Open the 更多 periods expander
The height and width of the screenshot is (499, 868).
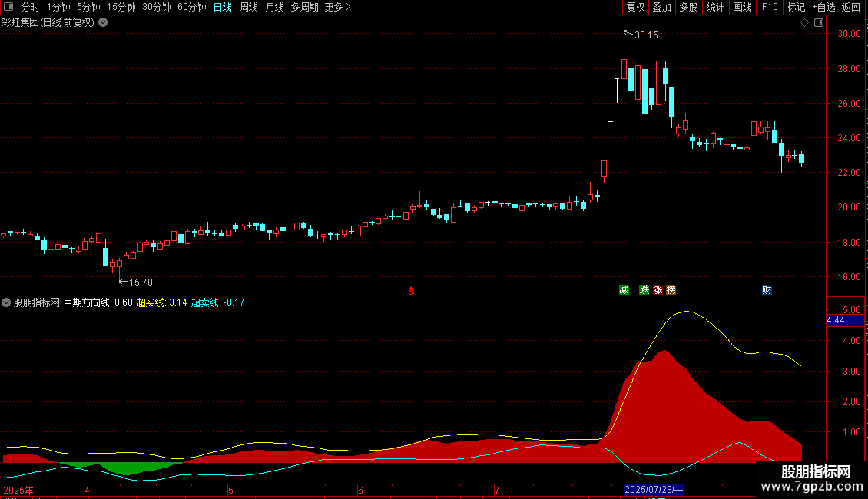pos(337,7)
